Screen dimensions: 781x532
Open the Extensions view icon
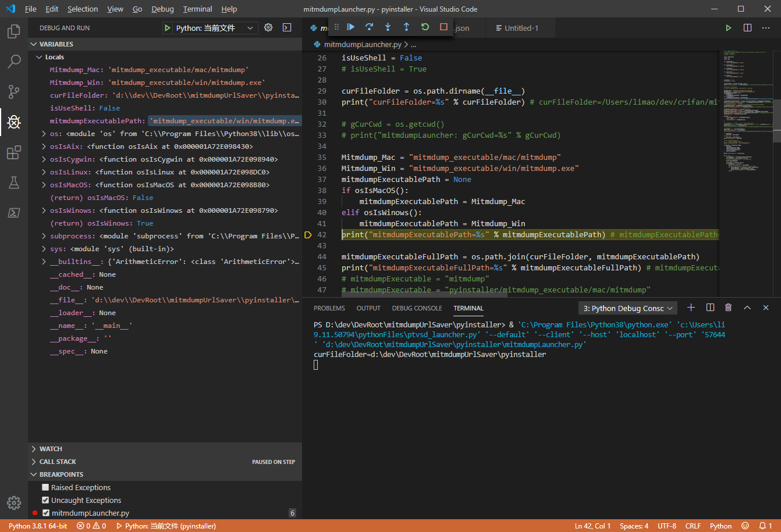pyautogui.click(x=14, y=152)
